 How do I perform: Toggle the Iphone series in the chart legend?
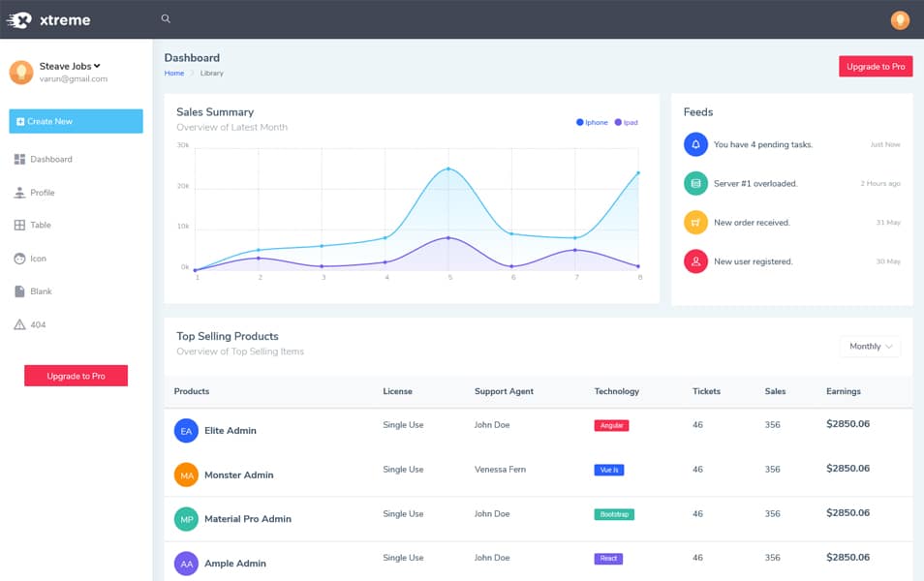(590, 122)
